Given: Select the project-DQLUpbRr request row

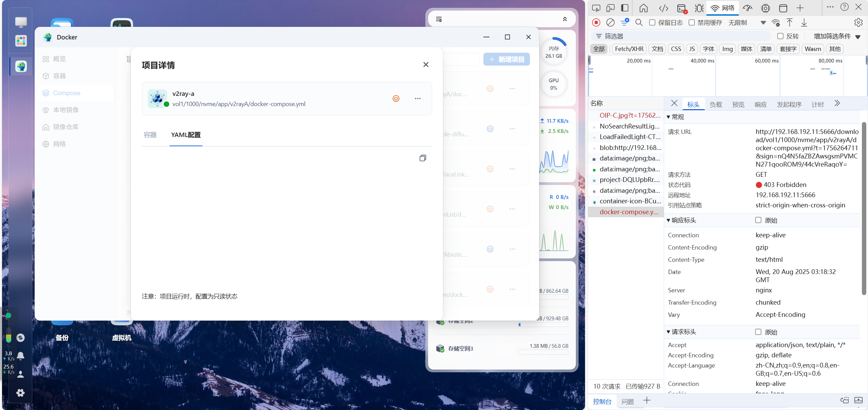Looking at the screenshot, I should [x=626, y=180].
